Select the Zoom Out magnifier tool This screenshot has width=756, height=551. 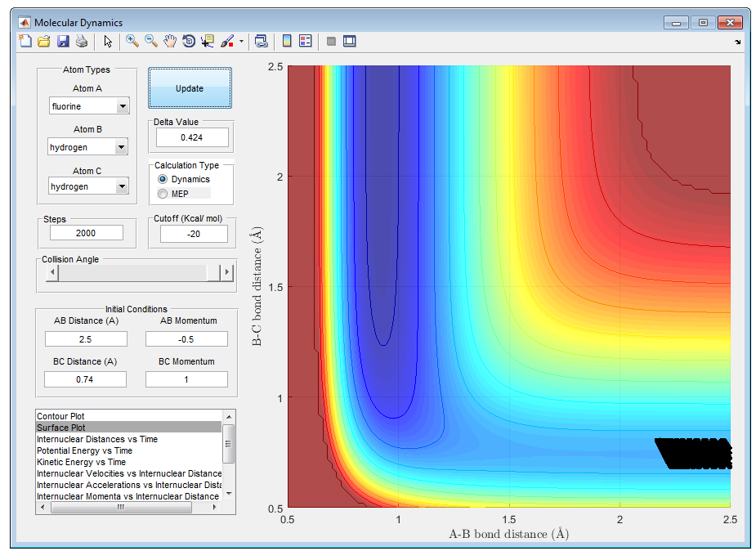[151, 41]
